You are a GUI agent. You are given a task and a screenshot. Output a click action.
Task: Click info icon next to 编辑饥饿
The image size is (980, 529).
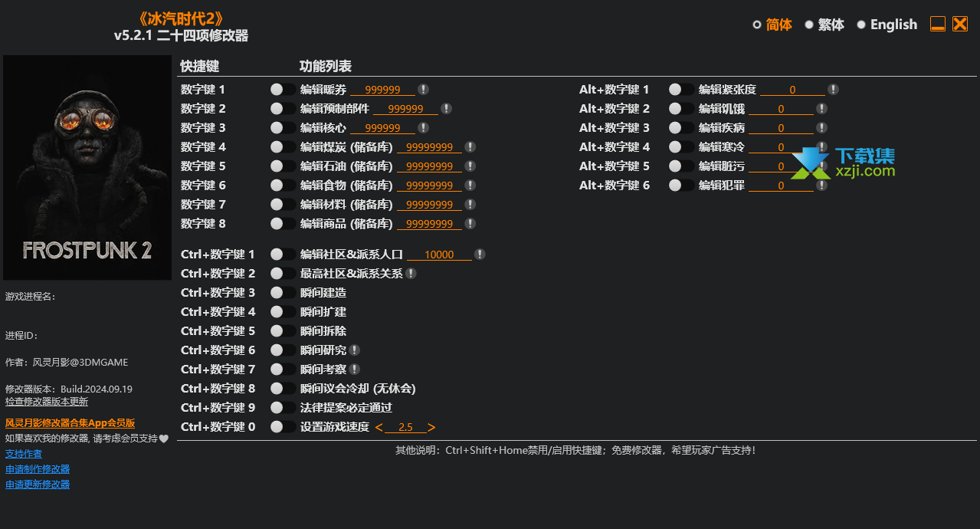821,109
